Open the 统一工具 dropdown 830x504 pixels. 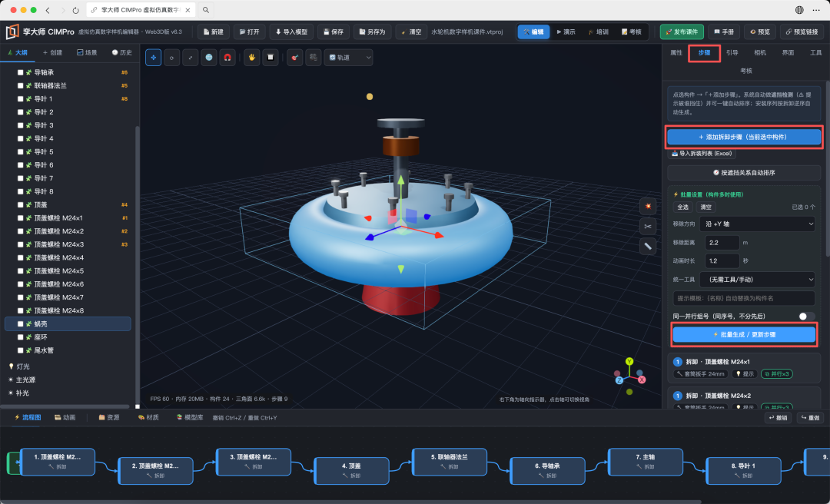[x=757, y=280]
